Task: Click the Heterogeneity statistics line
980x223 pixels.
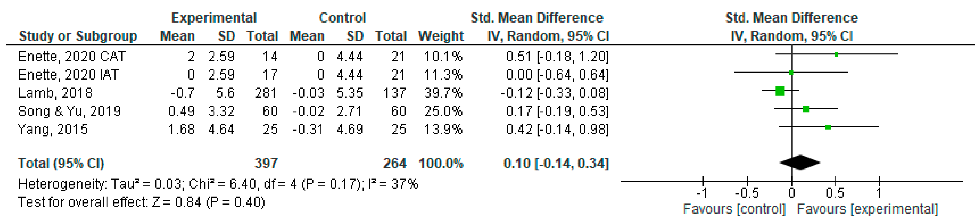Action: tap(218, 184)
